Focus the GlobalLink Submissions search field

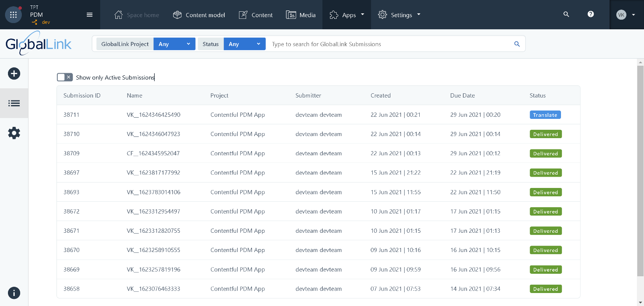[x=390, y=44]
